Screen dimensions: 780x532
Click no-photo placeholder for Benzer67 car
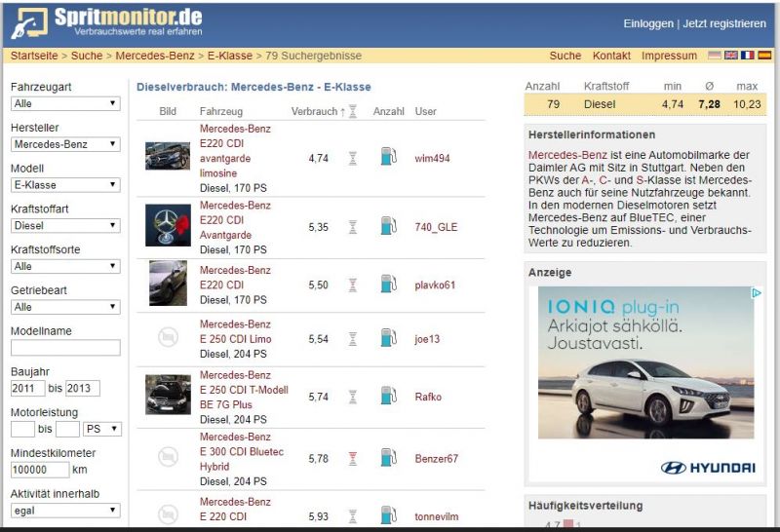pyautogui.click(x=168, y=456)
